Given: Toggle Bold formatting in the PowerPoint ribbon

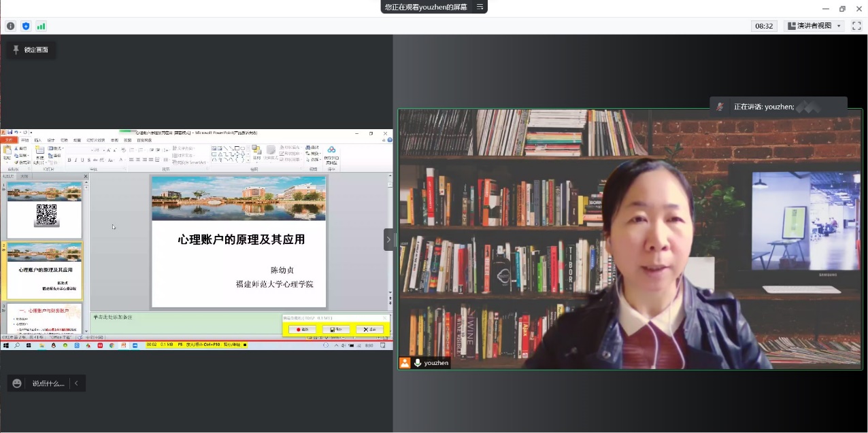Looking at the screenshot, I should [69, 160].
